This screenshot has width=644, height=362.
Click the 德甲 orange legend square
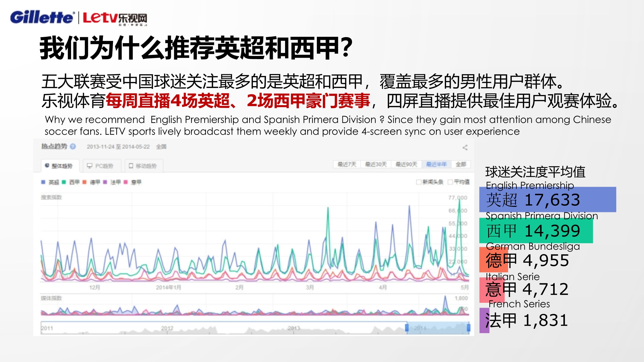pyautogui.click(x=85, y=182)
